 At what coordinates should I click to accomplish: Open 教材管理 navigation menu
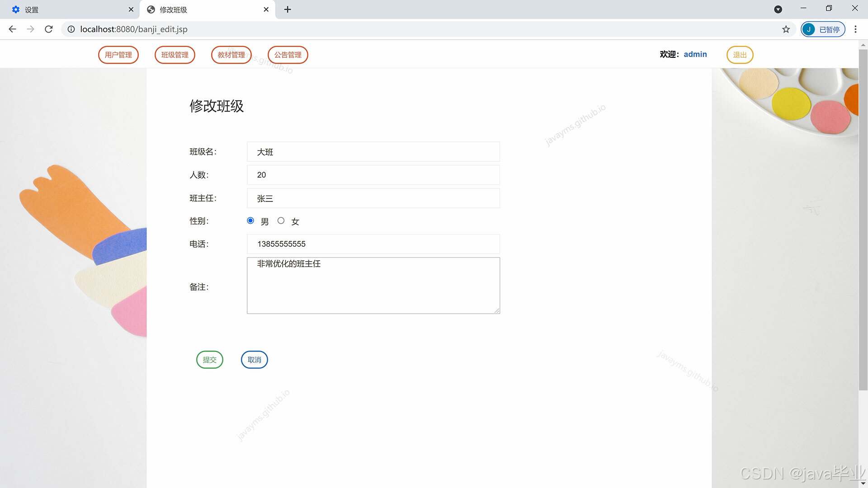pos(231,55)
